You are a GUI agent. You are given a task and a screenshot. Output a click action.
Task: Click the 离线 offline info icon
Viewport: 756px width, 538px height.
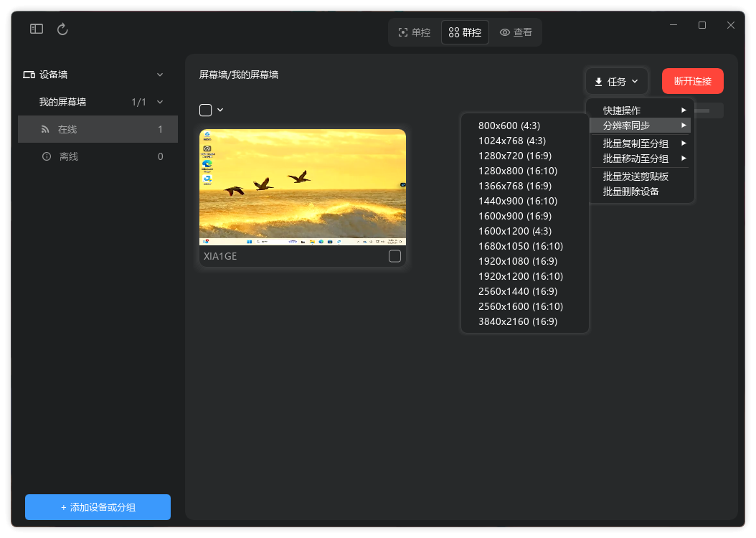[47, 156]
